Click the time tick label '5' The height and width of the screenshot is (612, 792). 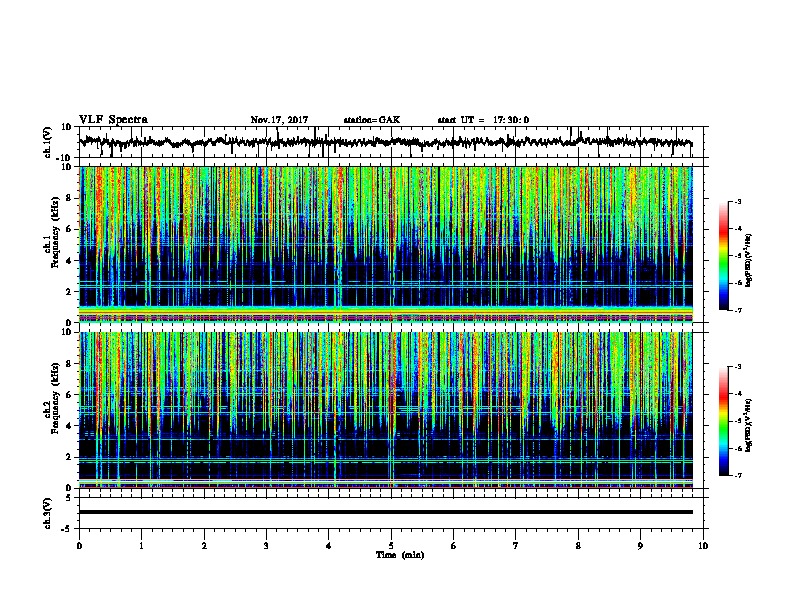tap(391, 546)
